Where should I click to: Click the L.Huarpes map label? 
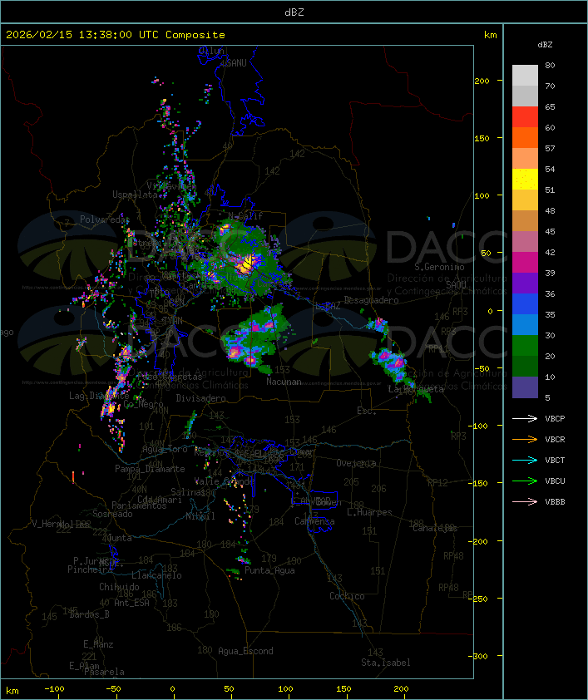tap(369, 512)
